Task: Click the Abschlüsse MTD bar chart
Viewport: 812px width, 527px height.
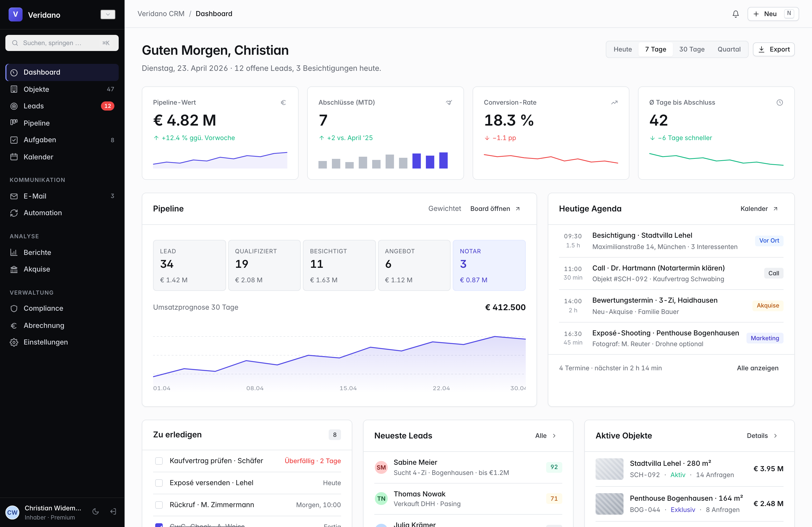Action: click(x=383, y=160)
